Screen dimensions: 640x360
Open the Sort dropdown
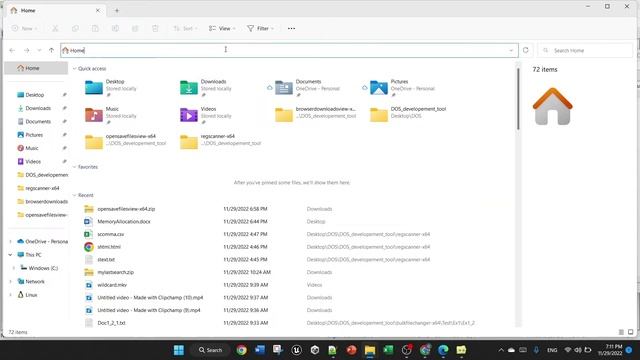coord(185,29)
